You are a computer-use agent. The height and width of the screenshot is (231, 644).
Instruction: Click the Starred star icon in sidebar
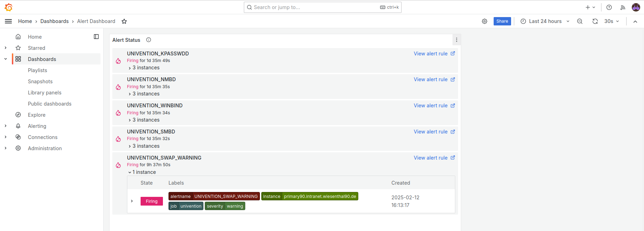point(18,48)
